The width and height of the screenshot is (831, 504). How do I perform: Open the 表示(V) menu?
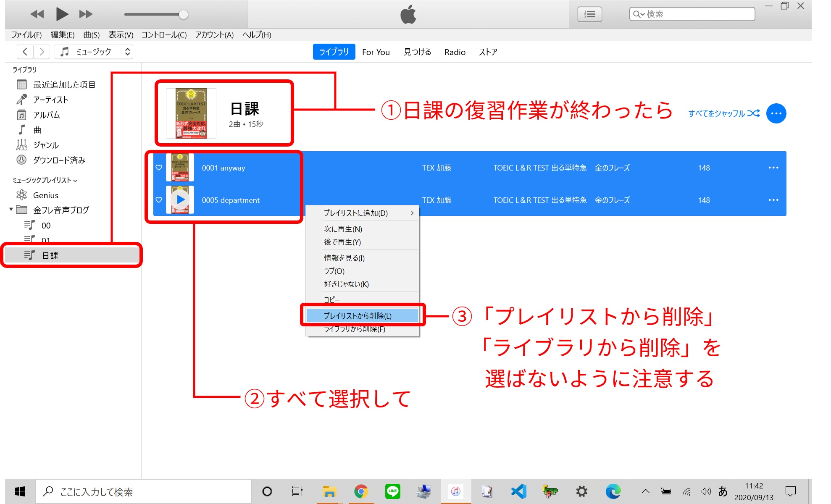pyautogui.click(x=121, y=35)
